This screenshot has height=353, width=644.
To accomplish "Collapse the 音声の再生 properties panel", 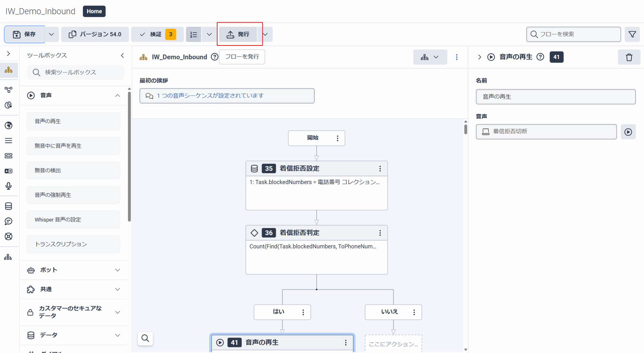I will (x=479, y=57).
